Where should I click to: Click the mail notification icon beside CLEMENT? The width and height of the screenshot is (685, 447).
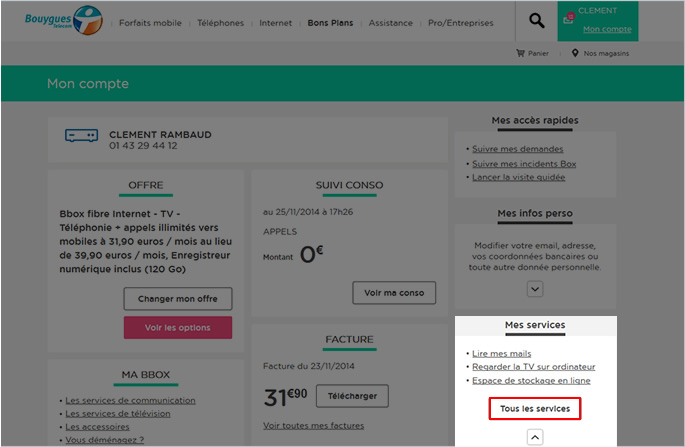click(568, 18)
